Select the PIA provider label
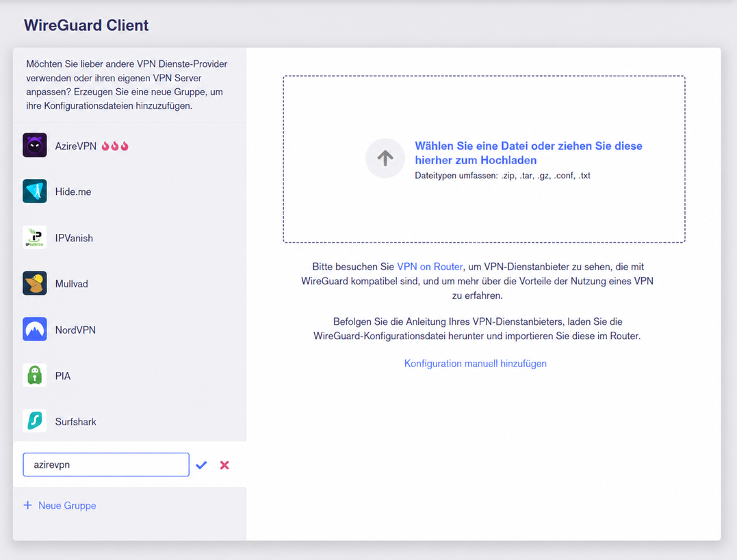737x560 pixels. pos(62,376)
